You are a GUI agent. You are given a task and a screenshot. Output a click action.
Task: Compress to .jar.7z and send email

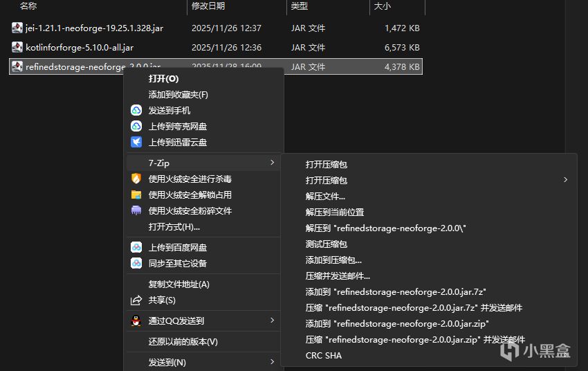(414, 307)
